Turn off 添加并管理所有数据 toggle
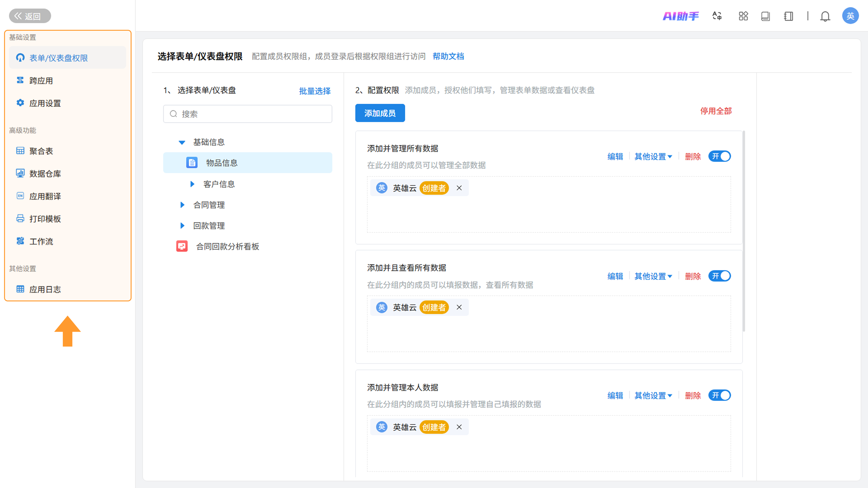868x488 pixels. click(x=719, y=156)
